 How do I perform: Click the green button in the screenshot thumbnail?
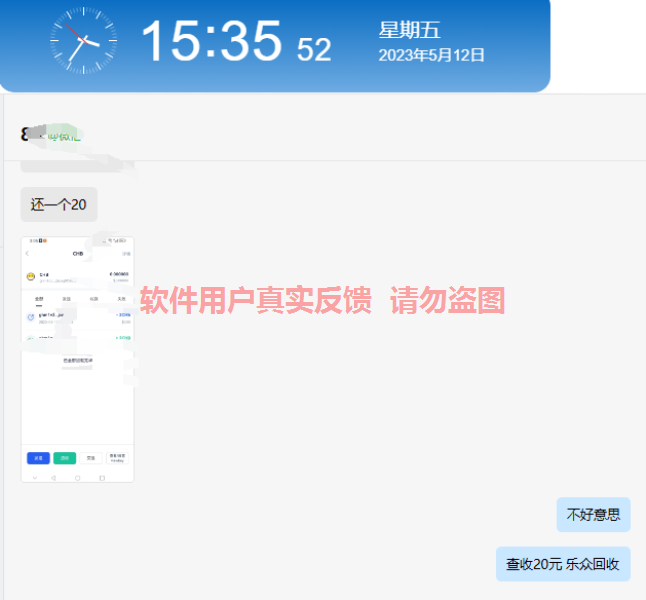[x=65, y=458]
